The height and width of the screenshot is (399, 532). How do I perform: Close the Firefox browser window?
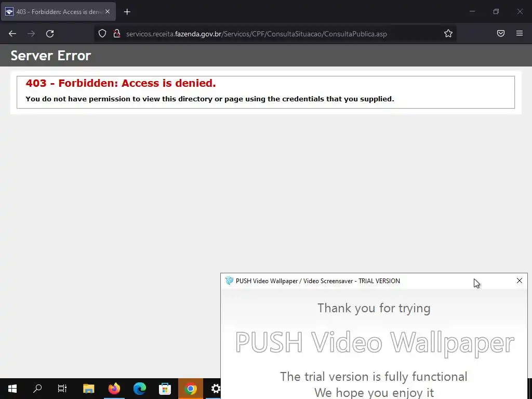tap(520, 11)
